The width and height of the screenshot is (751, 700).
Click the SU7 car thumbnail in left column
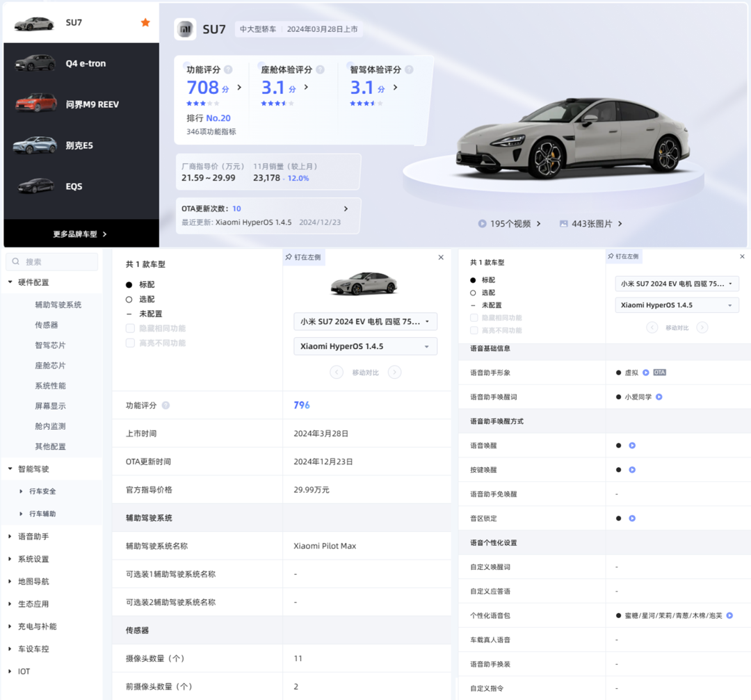pyautogui.click(x=365, y=284)
